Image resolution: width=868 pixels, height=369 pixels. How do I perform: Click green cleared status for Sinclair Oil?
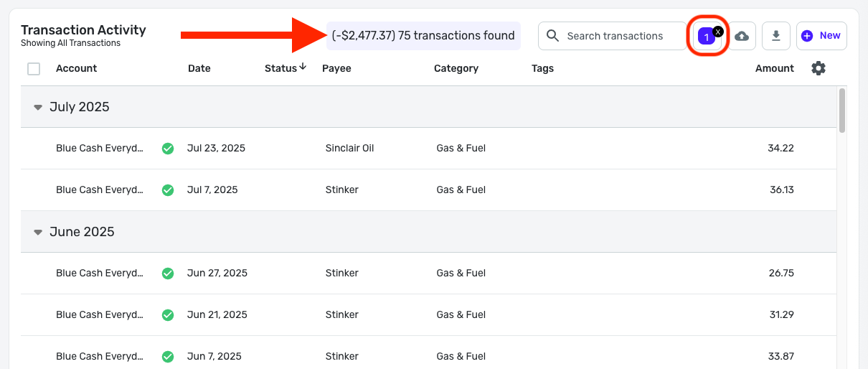168,149
